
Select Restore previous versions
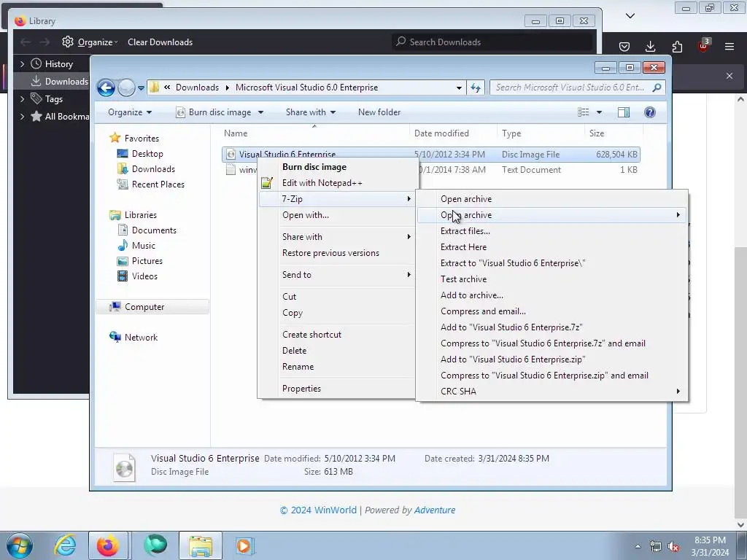coord(336,253)
